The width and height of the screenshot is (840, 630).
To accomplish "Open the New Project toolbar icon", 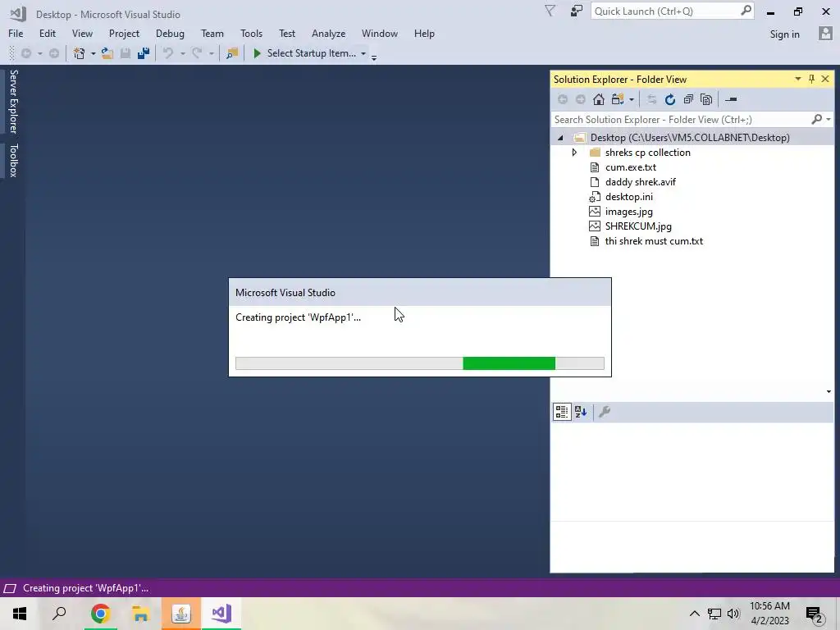I will [79, 53].
